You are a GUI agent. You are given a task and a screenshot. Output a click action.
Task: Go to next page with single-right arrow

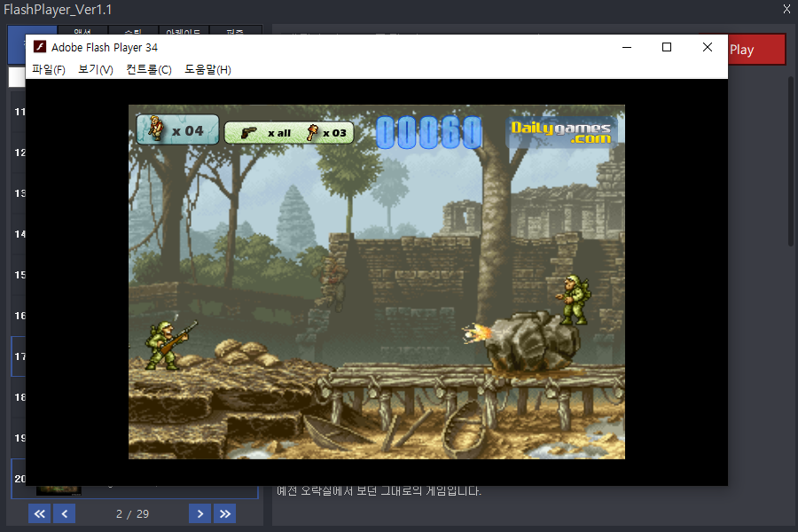click(x=200, y=513)
